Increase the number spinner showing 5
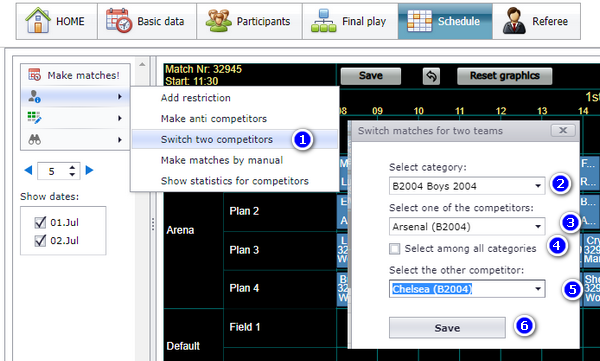The image size is (600, 361). [72, 167]
